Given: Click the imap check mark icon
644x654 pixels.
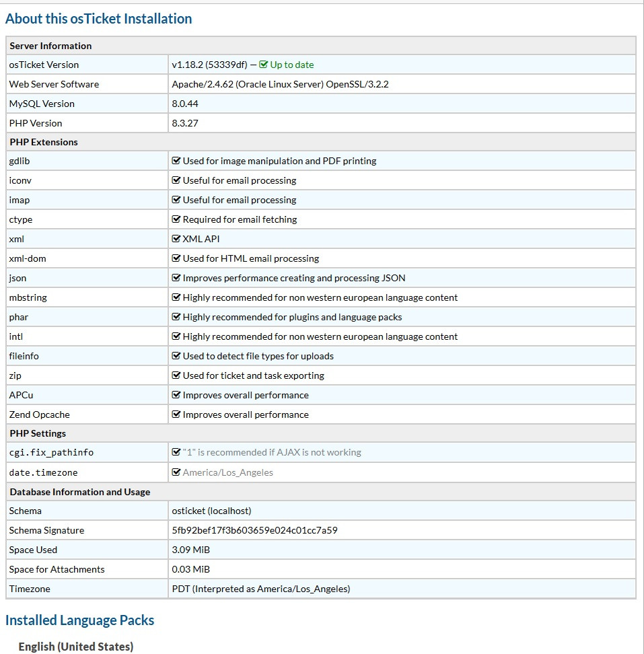Looking at the screenshot, I should (176, 200).
